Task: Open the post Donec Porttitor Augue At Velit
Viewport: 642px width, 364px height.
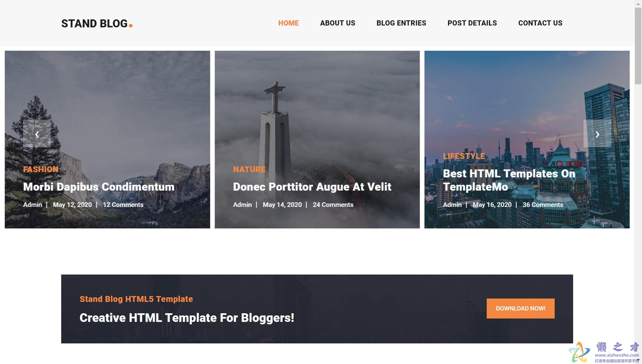Action: point(312,187)
